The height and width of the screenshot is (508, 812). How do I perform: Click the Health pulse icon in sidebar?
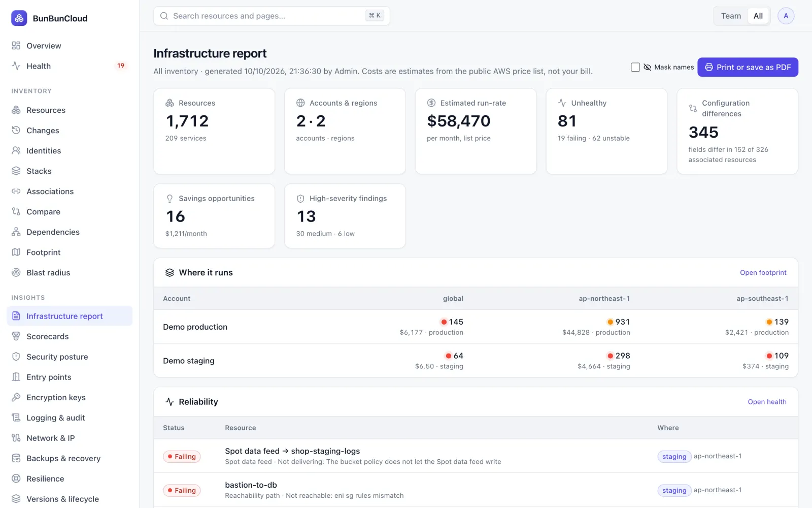tap(16, 66)
